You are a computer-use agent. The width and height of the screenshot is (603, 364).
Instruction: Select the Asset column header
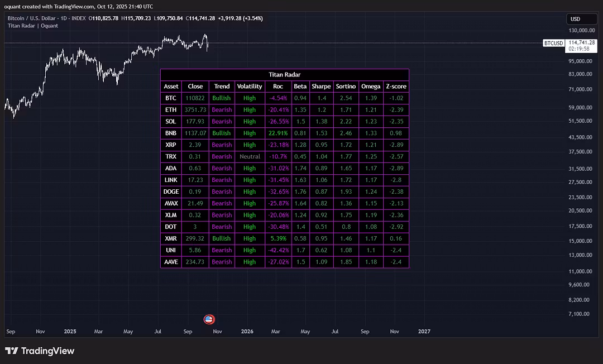point(171,87)
